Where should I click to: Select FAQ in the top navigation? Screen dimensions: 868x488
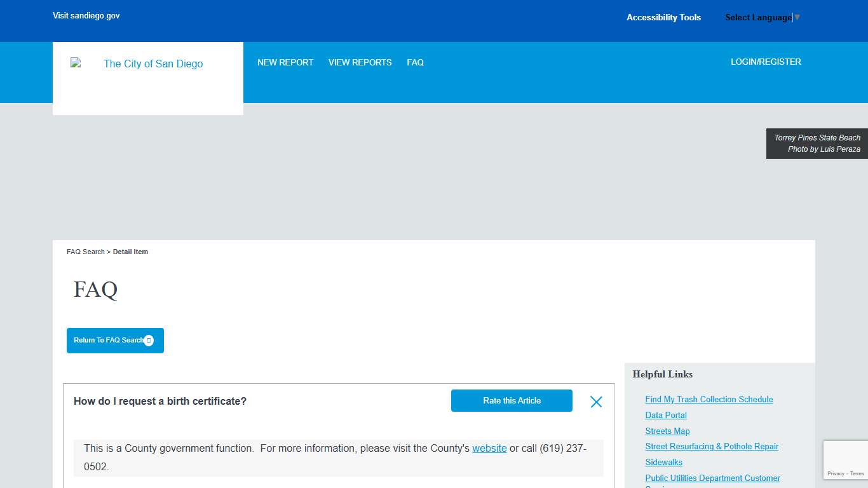(415, 62)
